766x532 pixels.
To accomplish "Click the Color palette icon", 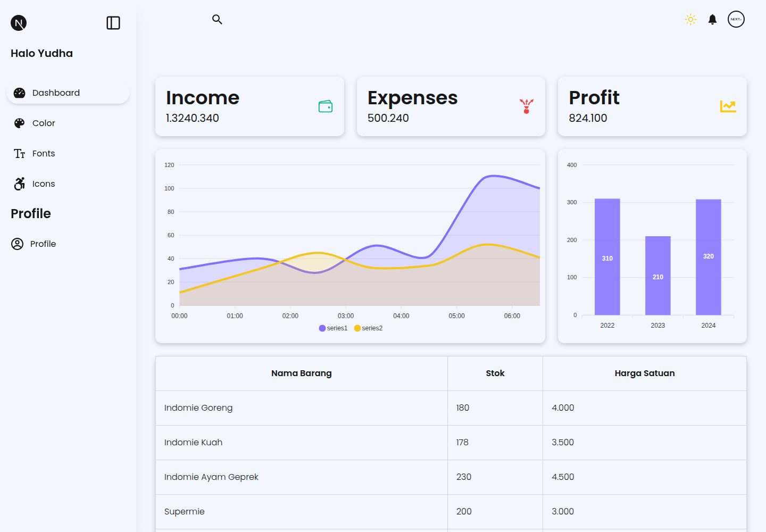I will pyautogui.click(x=19, y=123).
